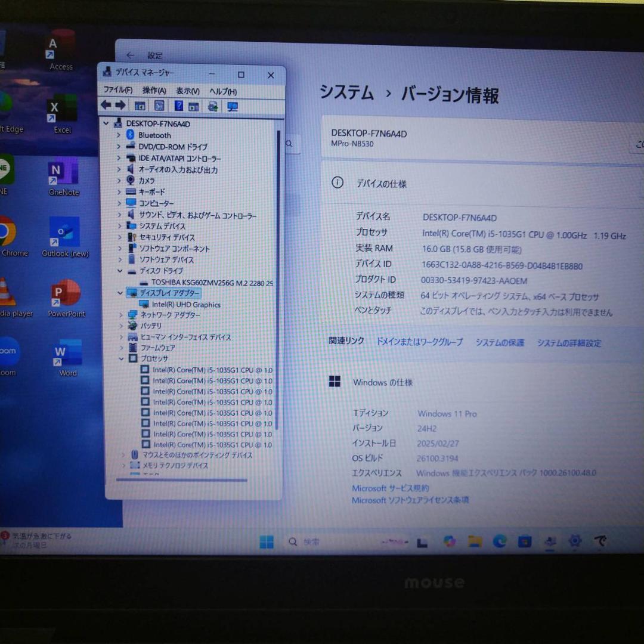Click the info icon beside デバイスの仕様

pos(337,182)
